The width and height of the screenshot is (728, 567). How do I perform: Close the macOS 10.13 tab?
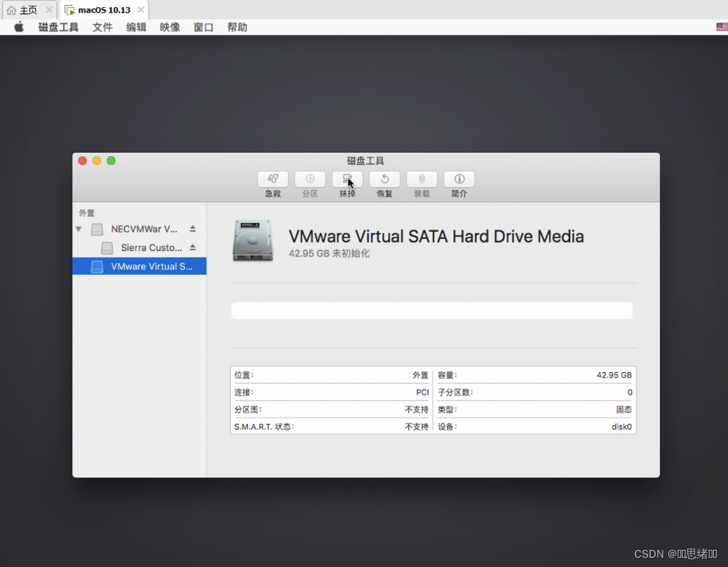point(141,10)
